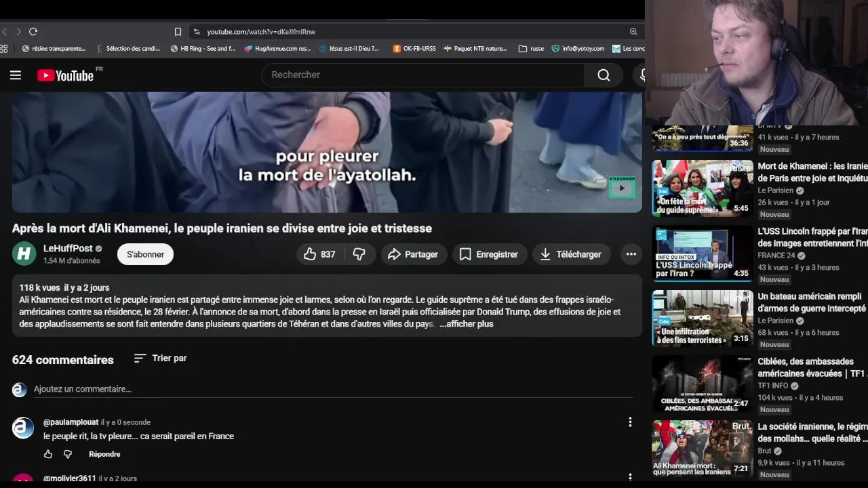
Task: Go to the YouTube home logo
Action: (65, 76)
